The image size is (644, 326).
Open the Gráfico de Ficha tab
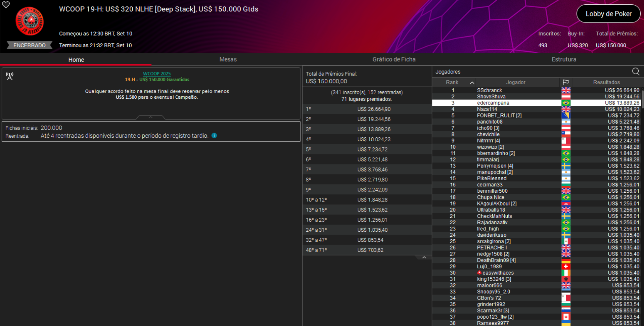click(x=394, y=59)
